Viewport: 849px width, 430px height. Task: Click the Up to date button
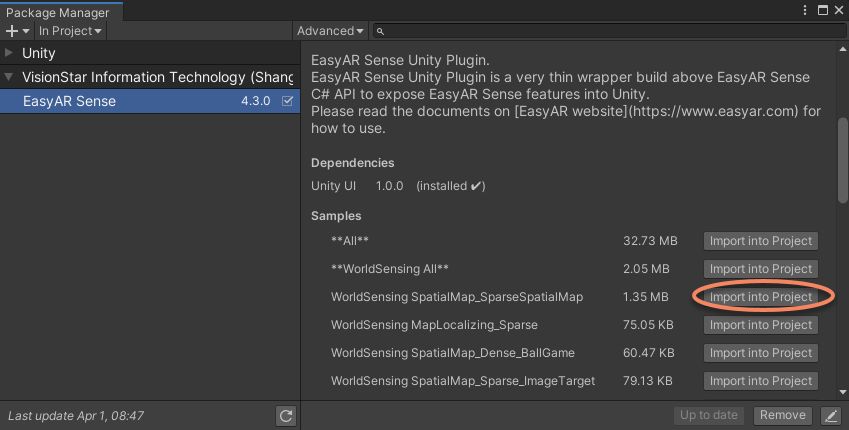[709, 415]
